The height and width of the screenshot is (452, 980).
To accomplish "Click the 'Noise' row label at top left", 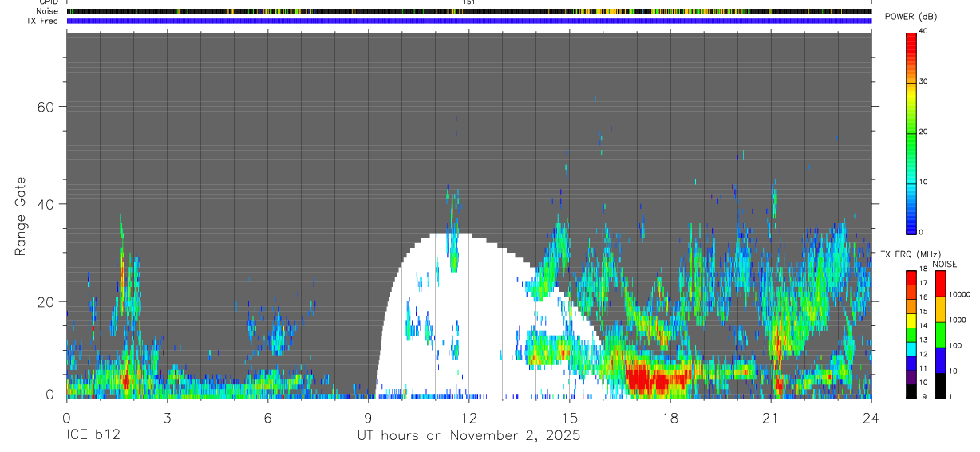I will (x=47, y=11).
